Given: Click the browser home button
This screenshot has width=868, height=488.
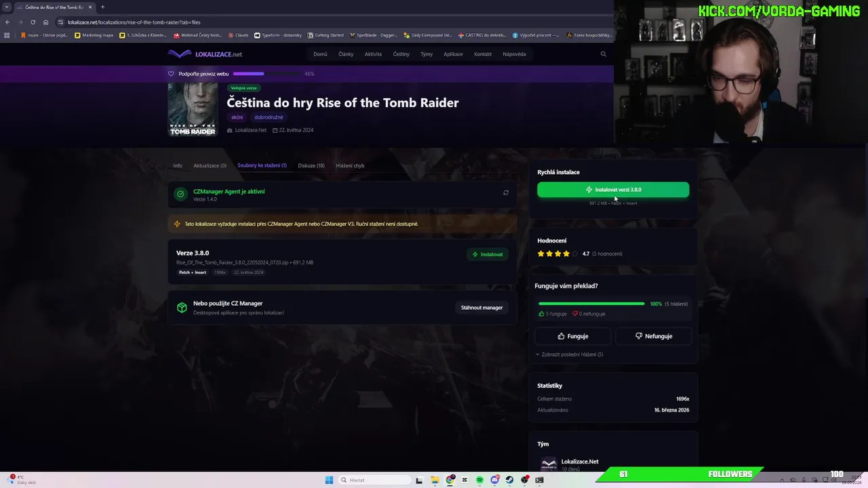Looking at the screenshot, I should tap(45, 22).
